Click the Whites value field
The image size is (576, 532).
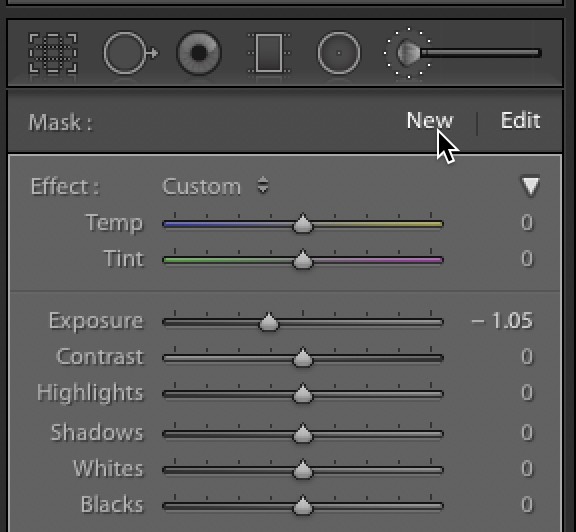click(x=527, y=468)
